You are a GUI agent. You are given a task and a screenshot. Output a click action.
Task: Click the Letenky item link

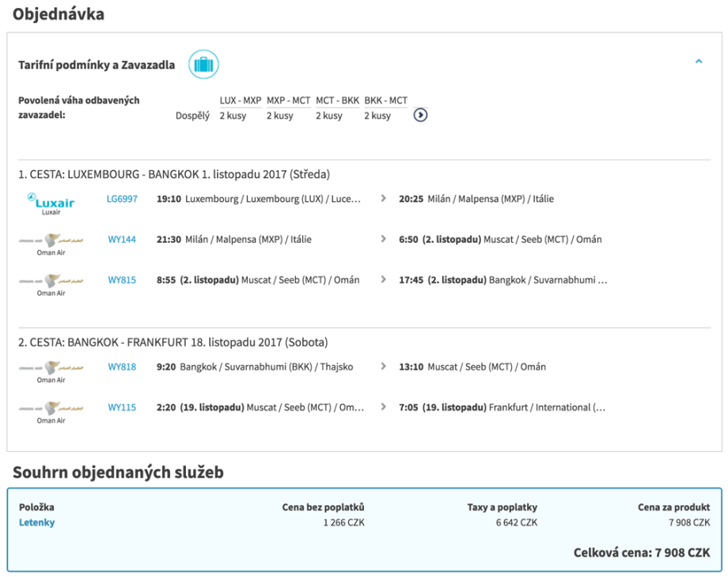pyautogui.click(x=37, y=522)
